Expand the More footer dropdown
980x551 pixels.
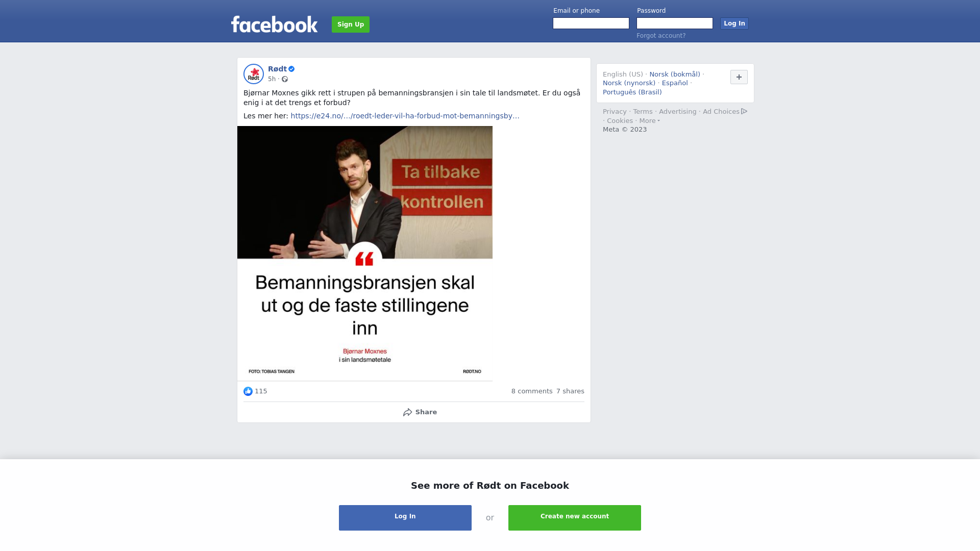pos(649,121)
